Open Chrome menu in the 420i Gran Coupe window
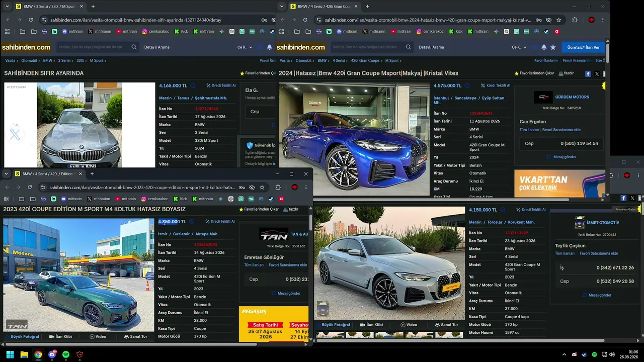The height and width of the screenshot is (362, 644). click(x=603, y=20)
